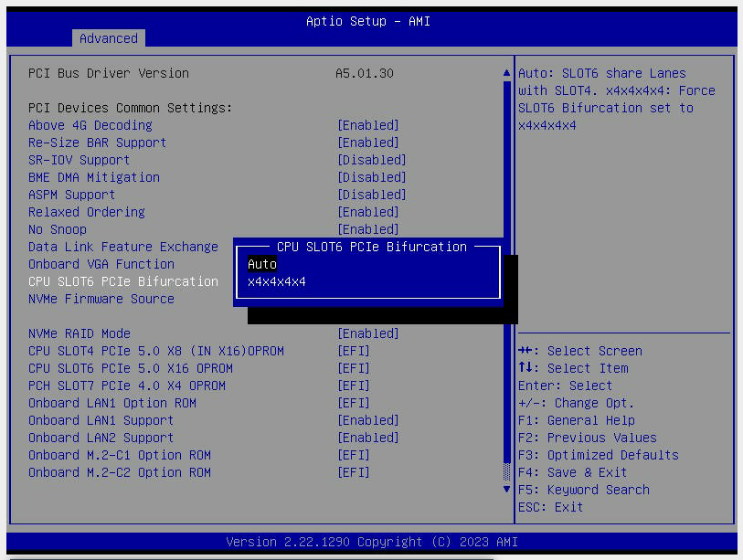The width and height of the screenshot is (743, 560).
Task: Click the scrollbar down arrow
Action: (505, 490)
